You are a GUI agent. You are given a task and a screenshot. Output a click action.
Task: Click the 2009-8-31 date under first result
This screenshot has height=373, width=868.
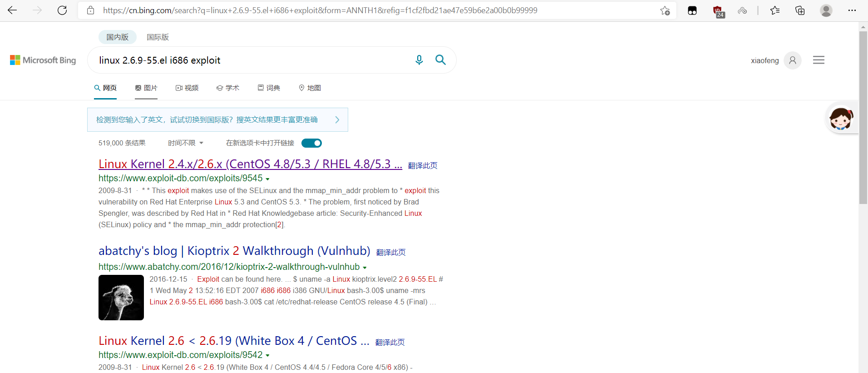tap(115, 191)
